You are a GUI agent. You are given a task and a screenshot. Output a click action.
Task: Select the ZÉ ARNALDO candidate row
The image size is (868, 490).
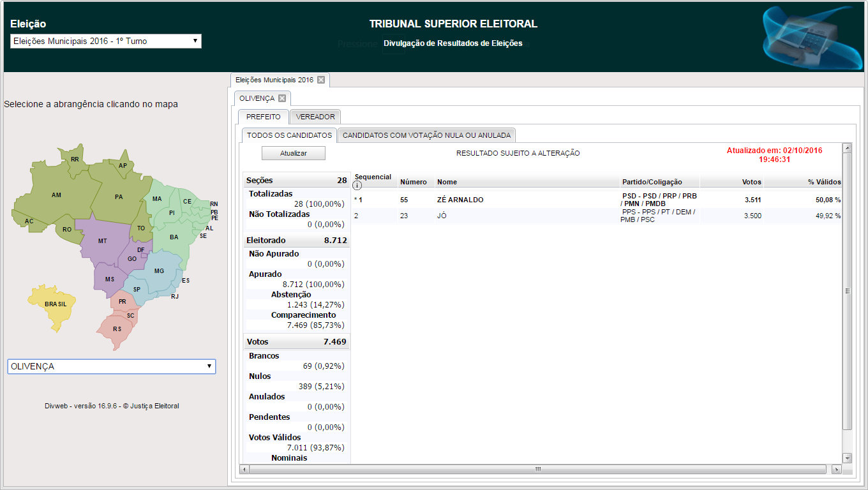click(460, 200)
